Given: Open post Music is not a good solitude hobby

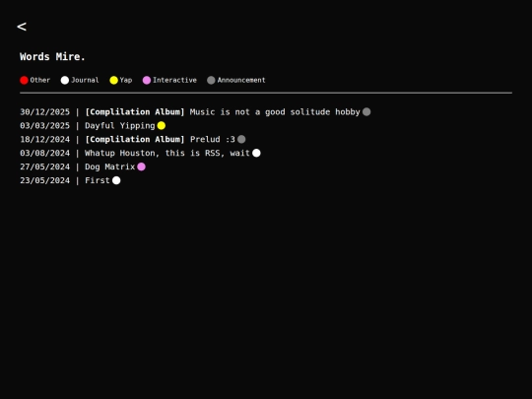Looking at the screenshot, I should [x=223, y=112].
